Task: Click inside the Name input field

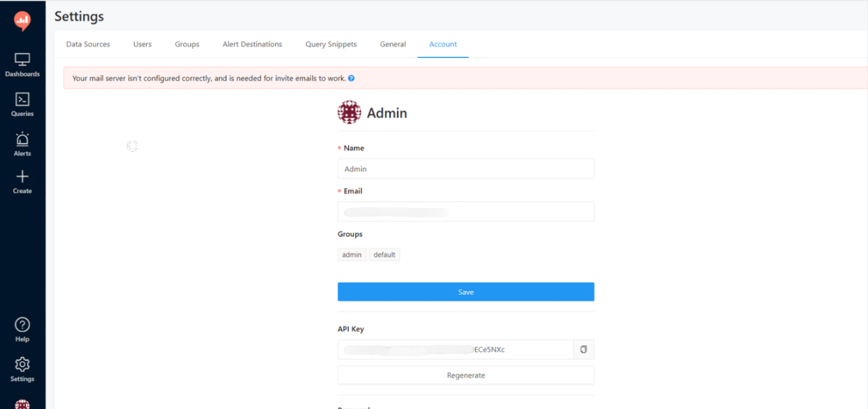Action: tap(465, 168)
